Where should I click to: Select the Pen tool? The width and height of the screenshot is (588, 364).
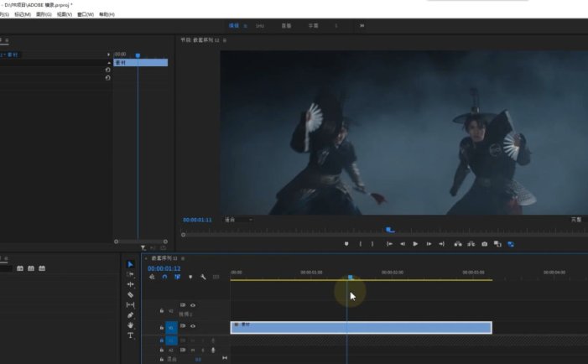coord(130,315)
